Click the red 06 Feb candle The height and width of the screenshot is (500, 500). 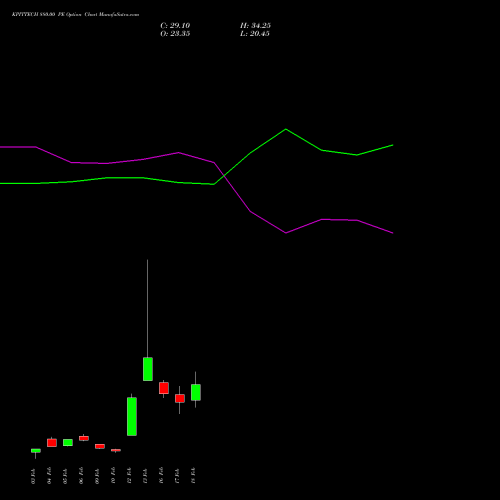(84, 438)
